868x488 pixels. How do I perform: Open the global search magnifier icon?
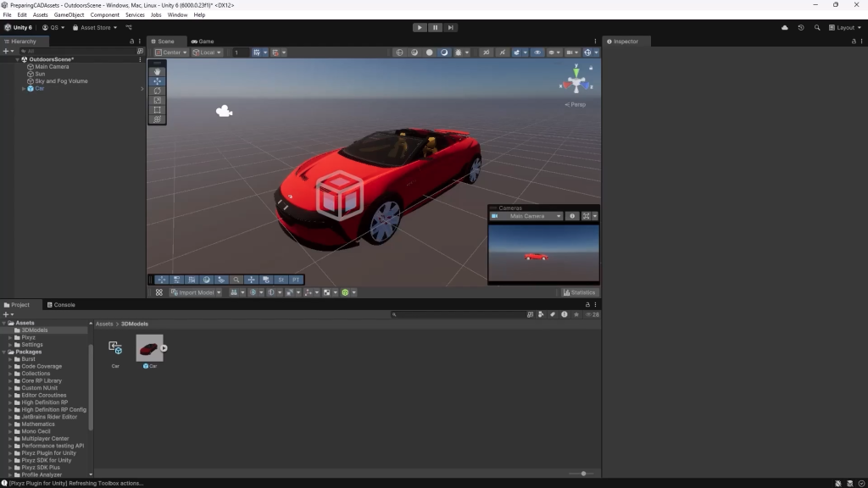(817, 28)
